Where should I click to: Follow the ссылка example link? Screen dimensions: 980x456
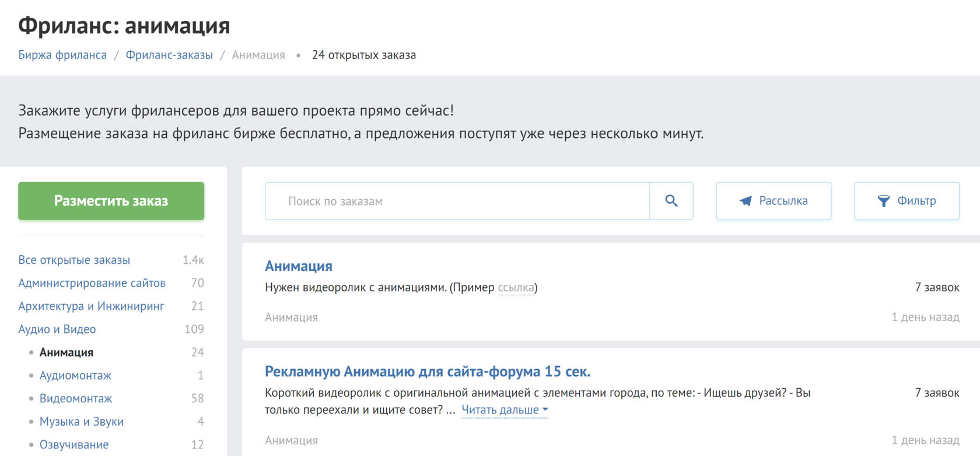(516, 287)
